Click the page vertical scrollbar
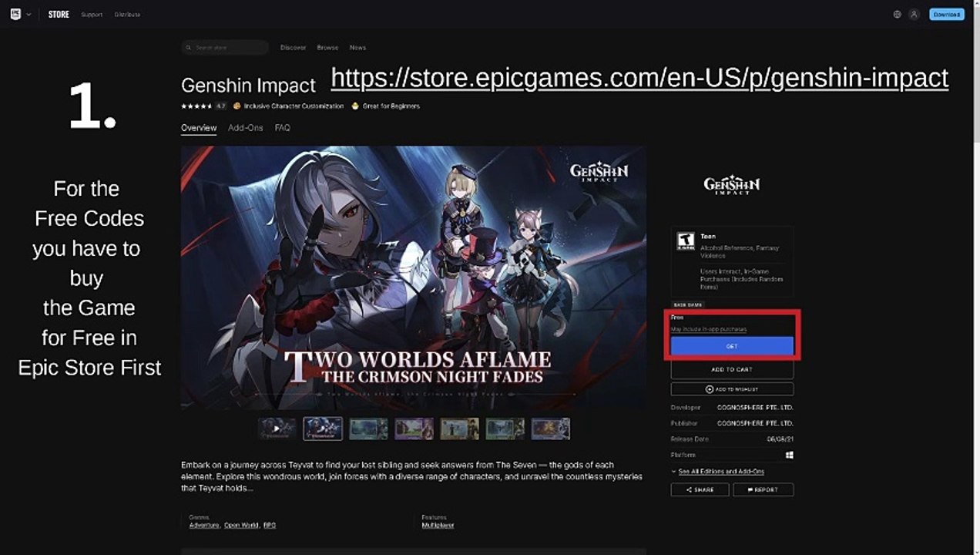The width and height of the screenshot is (980, 555). click(976, 277)
